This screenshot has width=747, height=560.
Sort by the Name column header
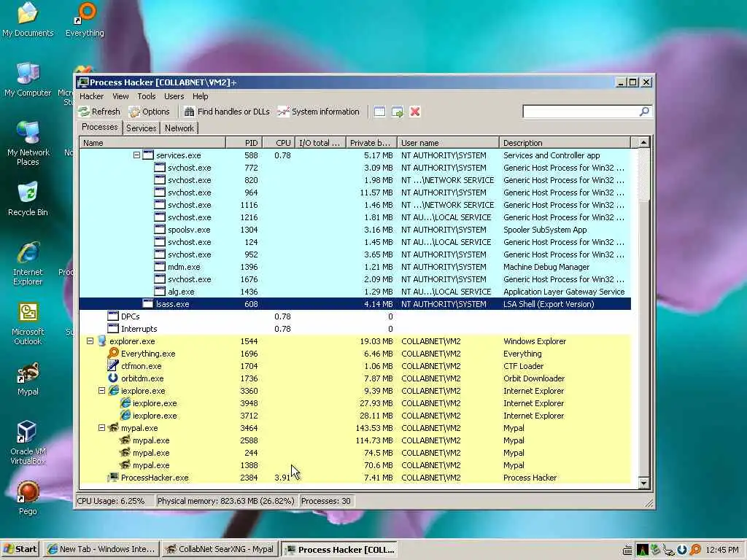152,143
